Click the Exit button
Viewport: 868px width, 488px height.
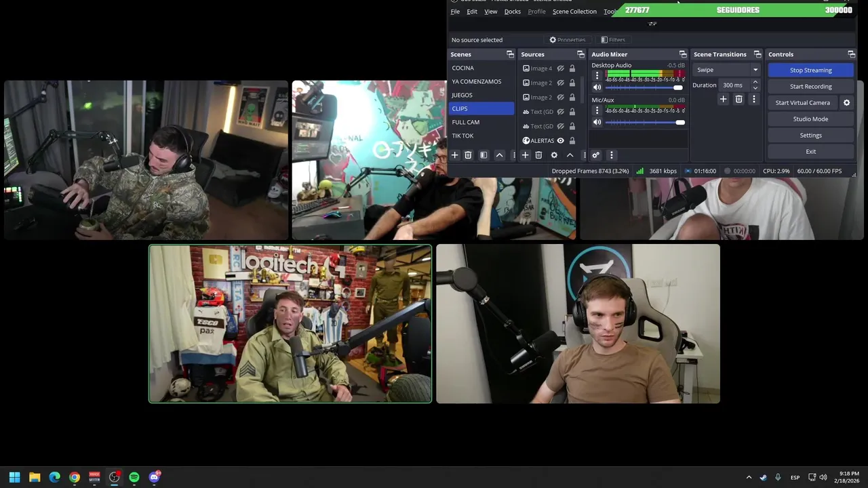[x=810, y=151]
